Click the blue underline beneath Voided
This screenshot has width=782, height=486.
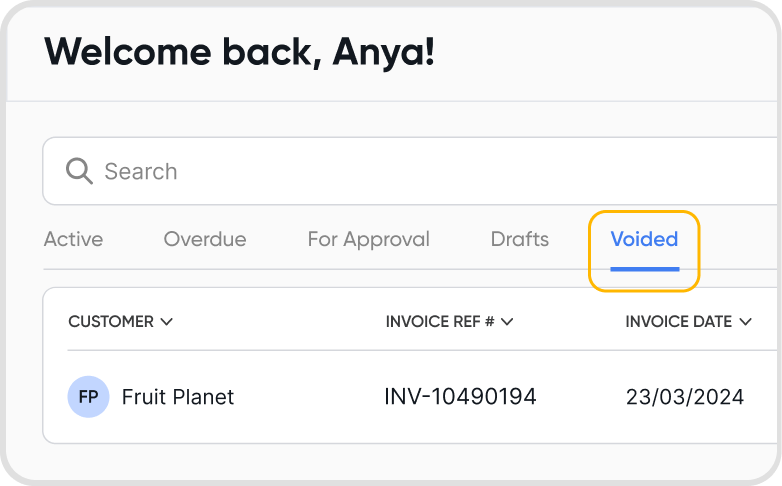pos(644,268)
